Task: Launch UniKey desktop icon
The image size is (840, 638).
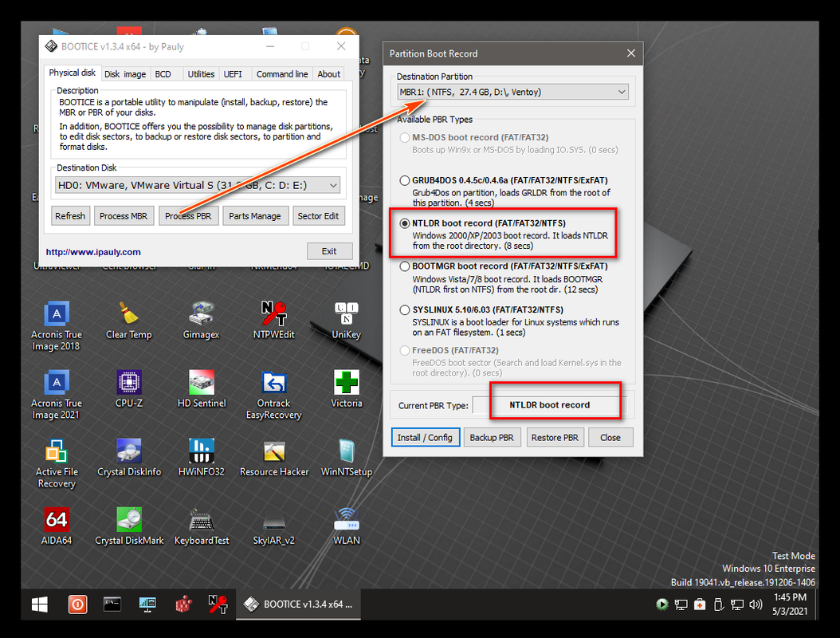Action: click(346, 321)
